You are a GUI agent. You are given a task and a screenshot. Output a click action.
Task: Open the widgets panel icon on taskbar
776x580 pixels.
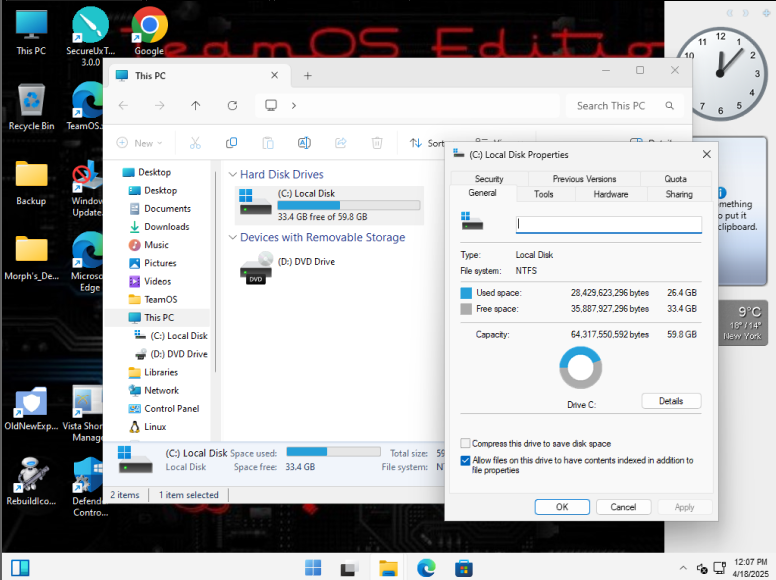click(x=20, y=568)
